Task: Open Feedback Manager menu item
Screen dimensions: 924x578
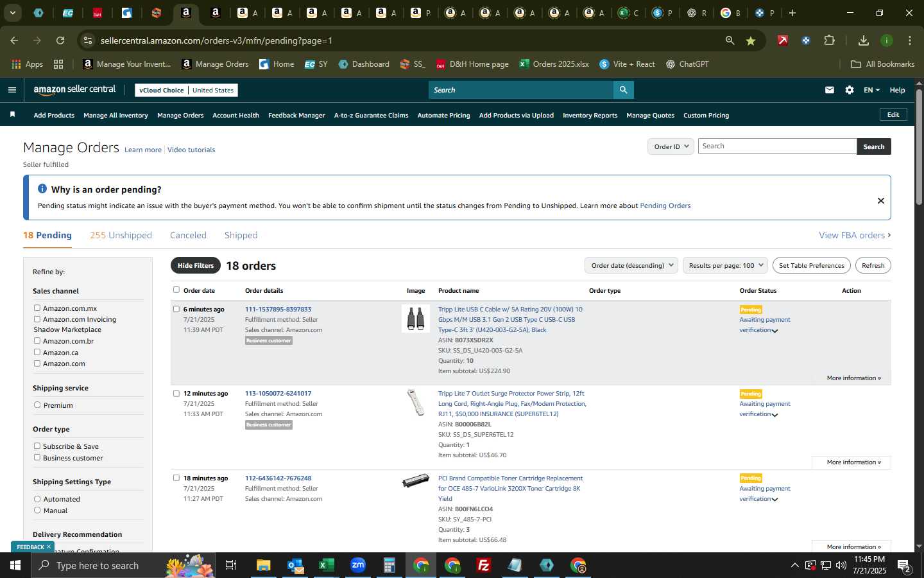Action: click(x=296, y=115)
